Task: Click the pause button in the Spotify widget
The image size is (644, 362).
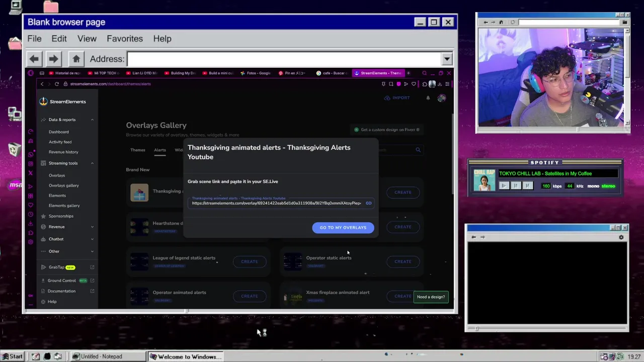Action: [x=515, y=186]
